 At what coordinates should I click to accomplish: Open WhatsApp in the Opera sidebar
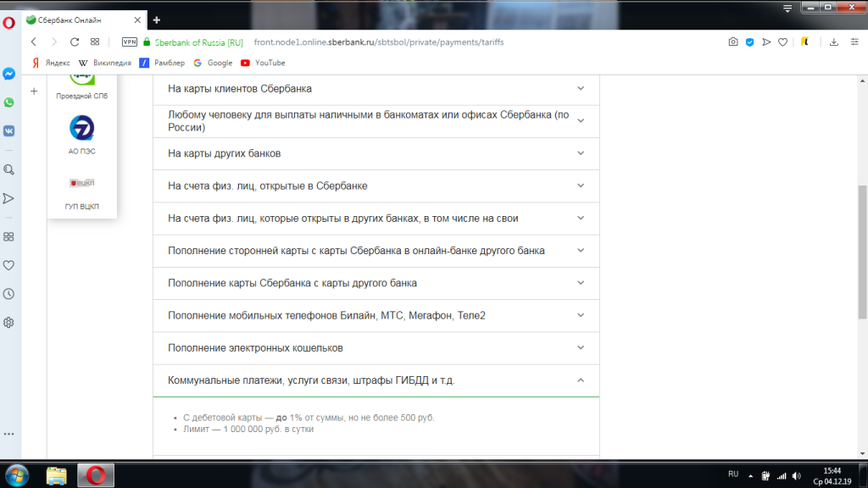pos(8,103)
